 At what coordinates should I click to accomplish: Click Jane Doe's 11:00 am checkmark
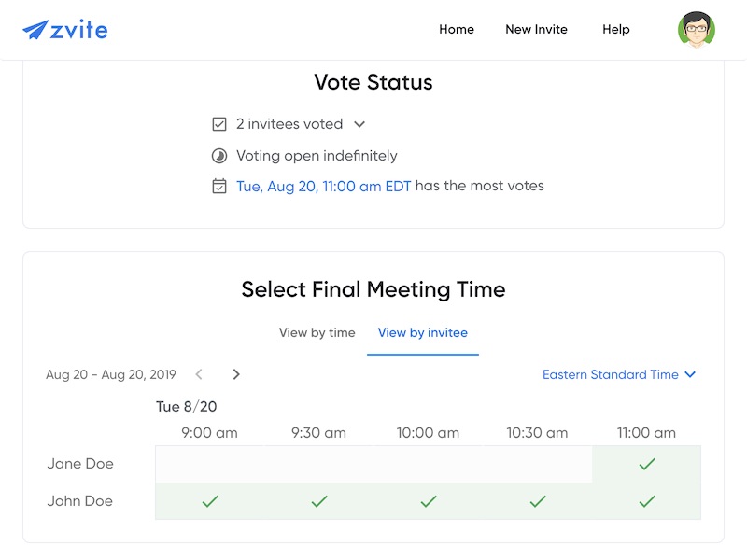coord(647,463)
